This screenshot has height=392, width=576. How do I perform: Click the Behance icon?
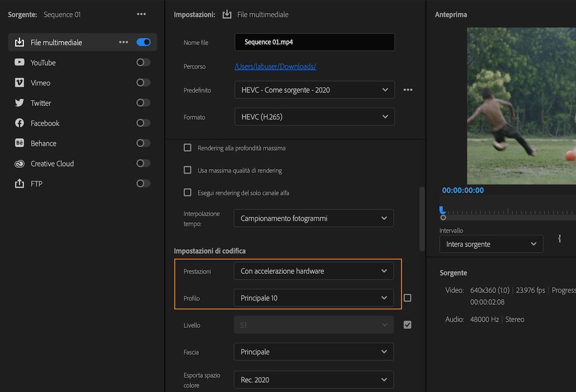click(x=19, y=143)
